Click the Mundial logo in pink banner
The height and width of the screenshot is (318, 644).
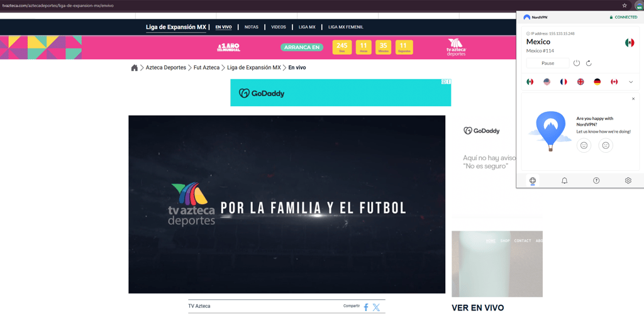[229, 47]
